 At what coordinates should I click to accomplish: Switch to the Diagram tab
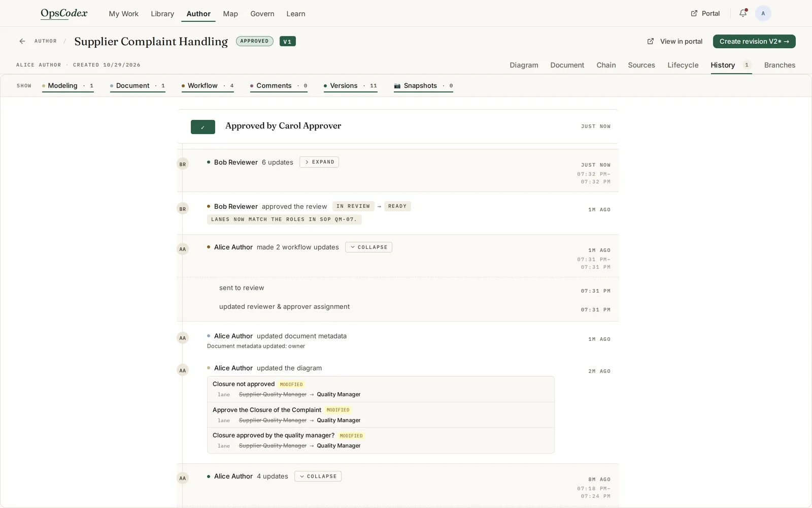524,65
